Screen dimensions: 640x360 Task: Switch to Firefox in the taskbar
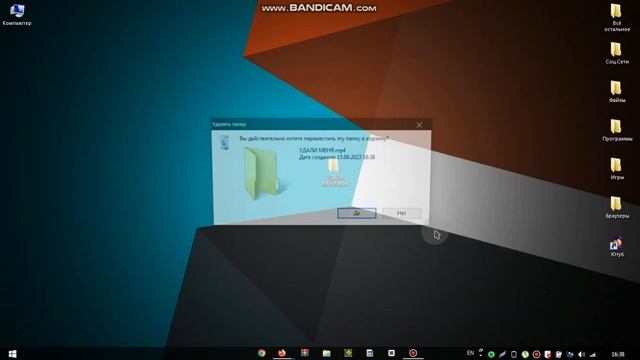[282, 353]
